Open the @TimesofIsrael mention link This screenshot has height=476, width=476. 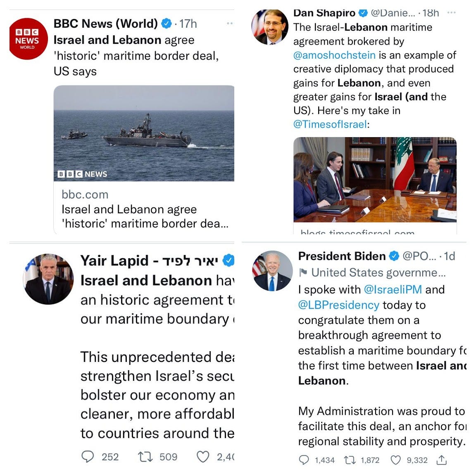coord(330,124)
